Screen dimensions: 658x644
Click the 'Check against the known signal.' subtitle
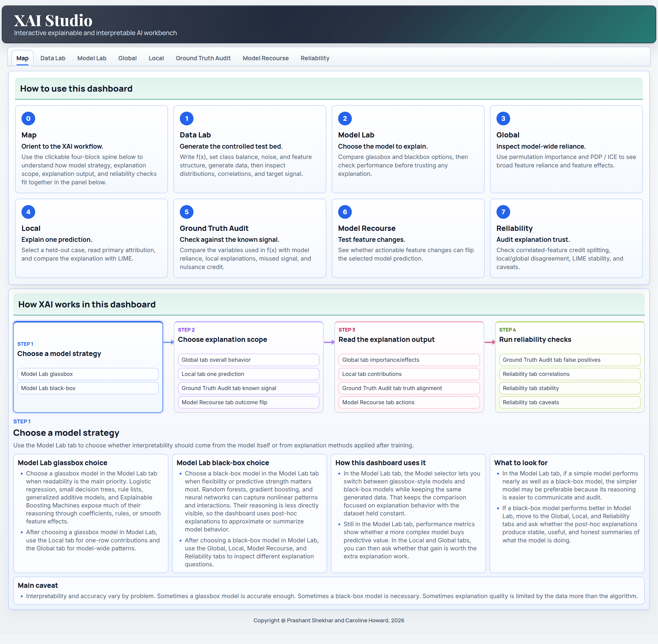click(229, 240)
